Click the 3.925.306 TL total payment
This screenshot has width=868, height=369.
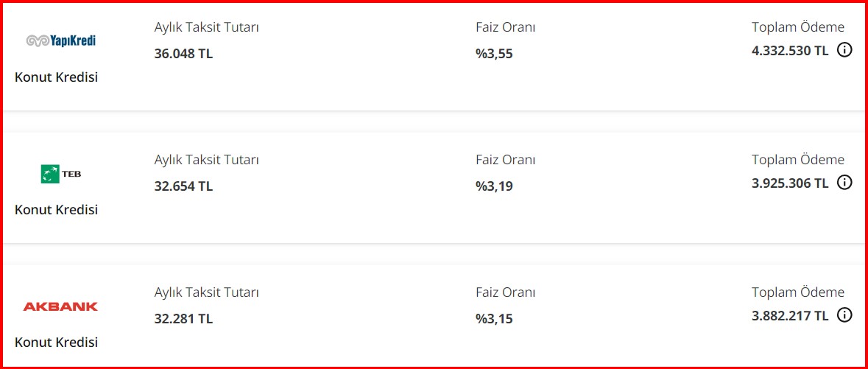click(x=790, y=183)
